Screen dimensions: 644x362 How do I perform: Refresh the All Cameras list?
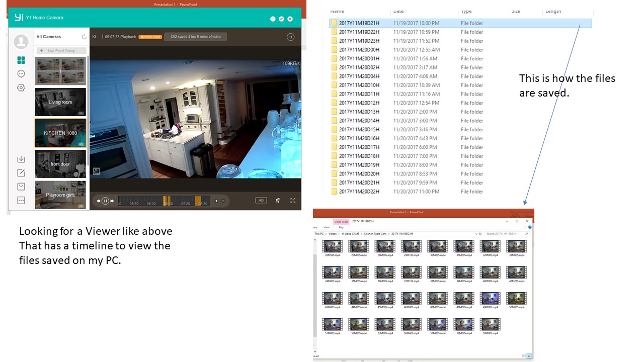click(x=84, y=37)
